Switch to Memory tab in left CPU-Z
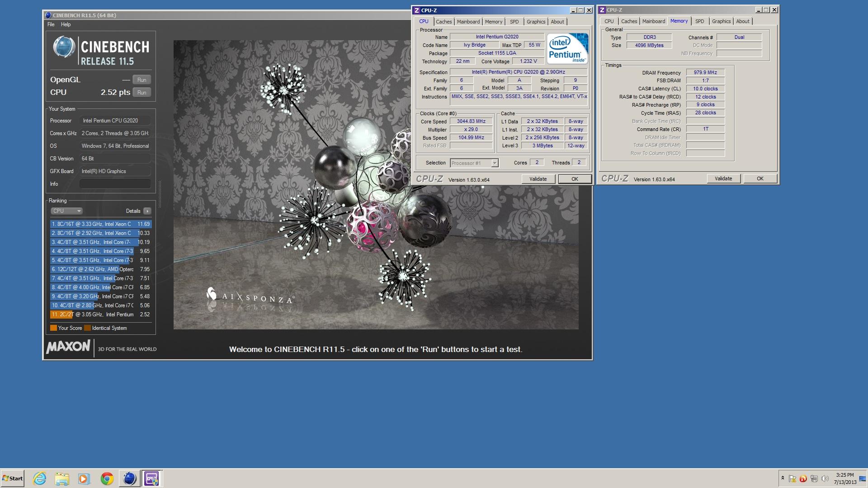Image resolution: width=868 pixels, height=488 pixels. 493,22
